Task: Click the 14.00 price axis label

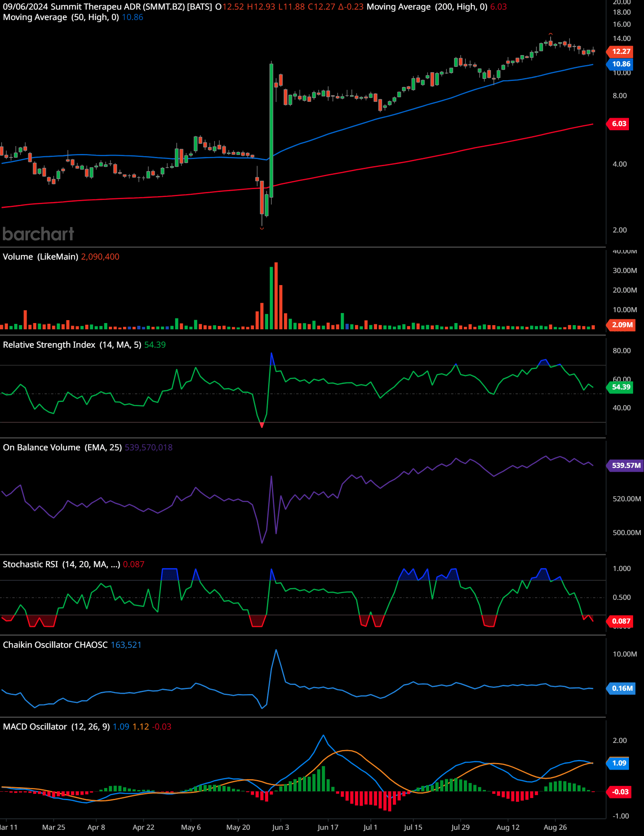Action: point(621,38)
